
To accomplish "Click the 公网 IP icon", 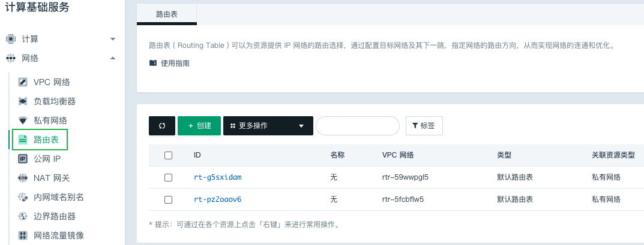I will 23,159.
